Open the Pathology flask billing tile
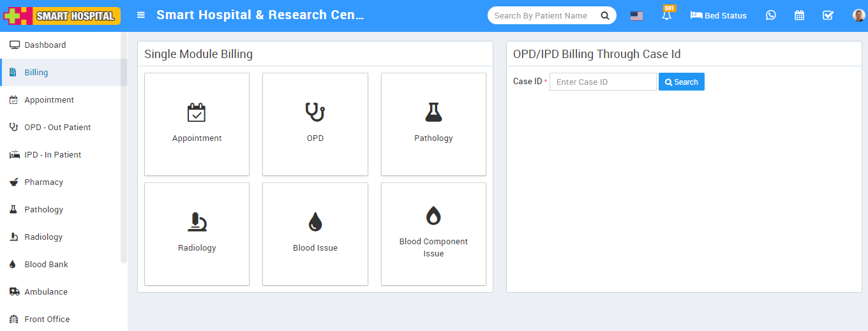This screenshot has width=868, height=331. coord(433,124)
